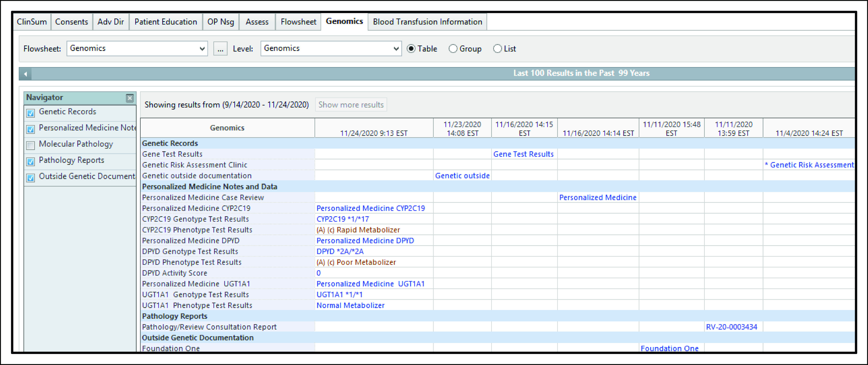Viewport: 868px width, 365px height.
Task: Open the Blood Transfusion Information tab
Action: click(x=427, y=22)
